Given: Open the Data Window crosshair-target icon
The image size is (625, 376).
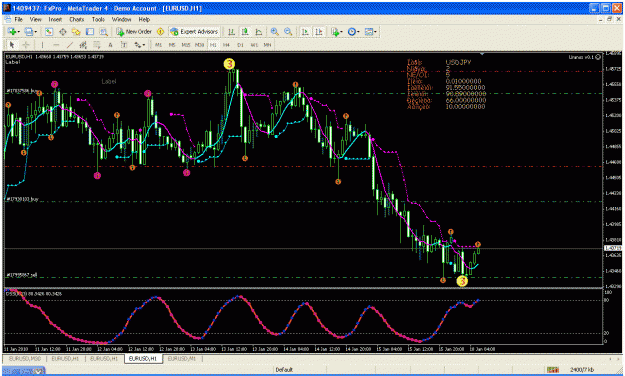Looking at the screenshot, I should coord(63,32).
